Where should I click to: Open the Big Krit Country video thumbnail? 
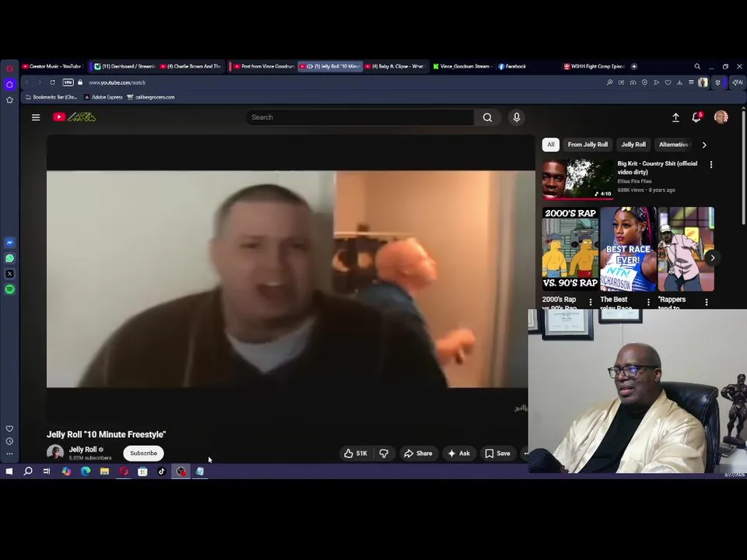577,179
